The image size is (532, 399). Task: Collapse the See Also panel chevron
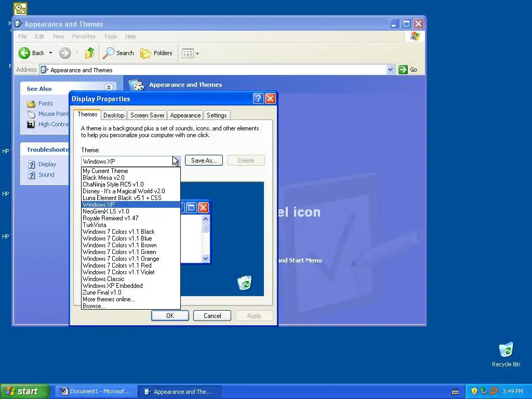(x=109, y=87)
